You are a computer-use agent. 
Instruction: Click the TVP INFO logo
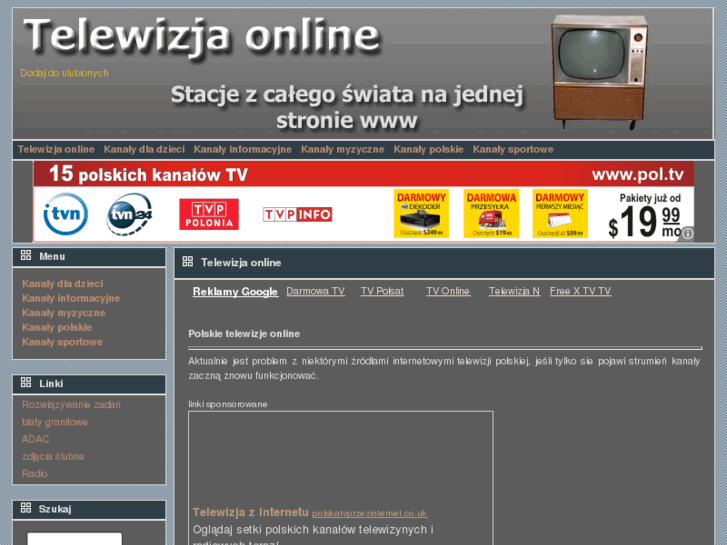tap(297, 214)
